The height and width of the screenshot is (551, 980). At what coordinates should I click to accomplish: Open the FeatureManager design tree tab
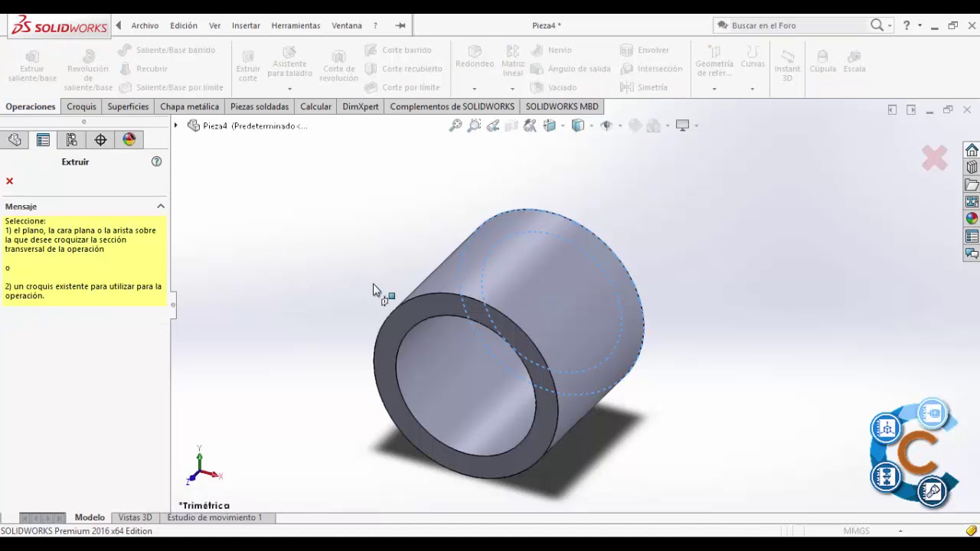pos(15,139)
